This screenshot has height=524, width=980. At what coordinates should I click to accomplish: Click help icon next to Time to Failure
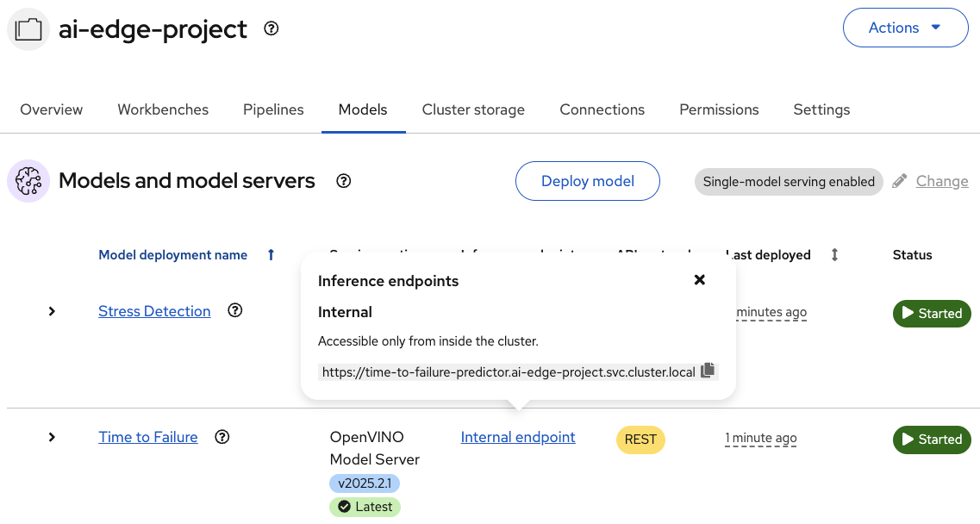(222, 437)
